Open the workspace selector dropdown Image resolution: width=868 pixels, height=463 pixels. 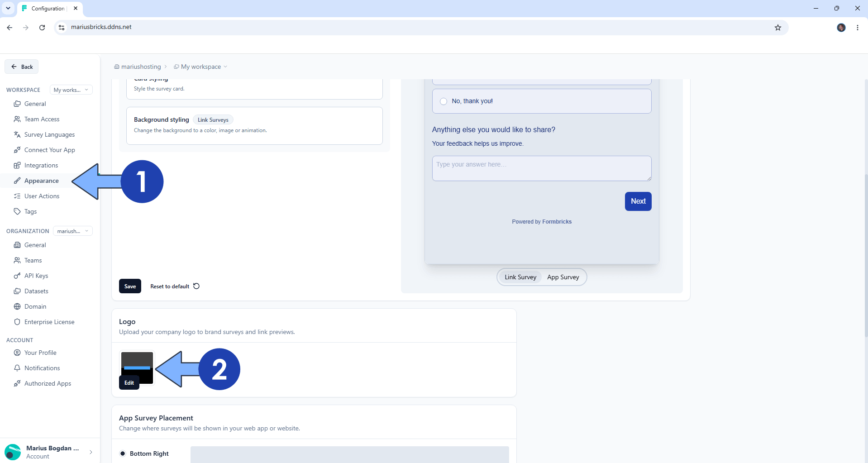click(x=71, y=90)
